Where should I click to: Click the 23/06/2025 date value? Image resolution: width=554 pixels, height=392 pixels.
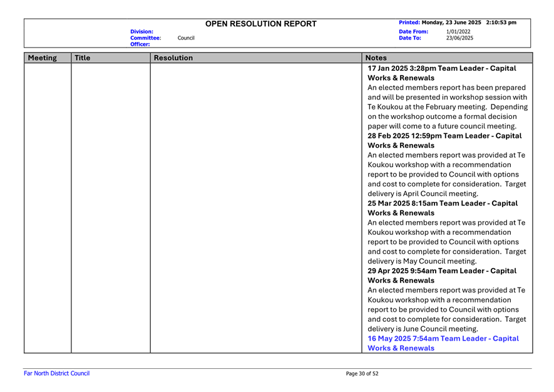tap(459, 38)
